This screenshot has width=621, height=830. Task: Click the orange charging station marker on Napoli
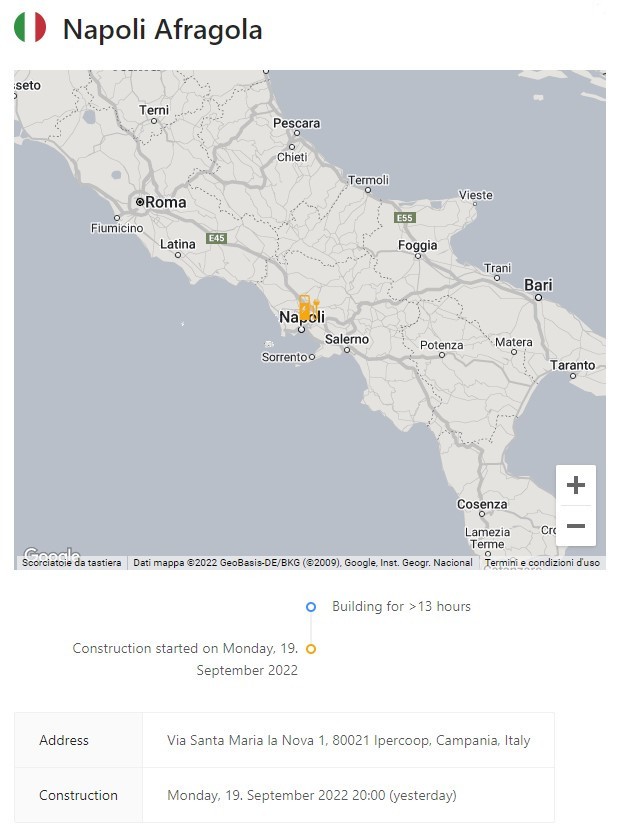coord(308,308)
